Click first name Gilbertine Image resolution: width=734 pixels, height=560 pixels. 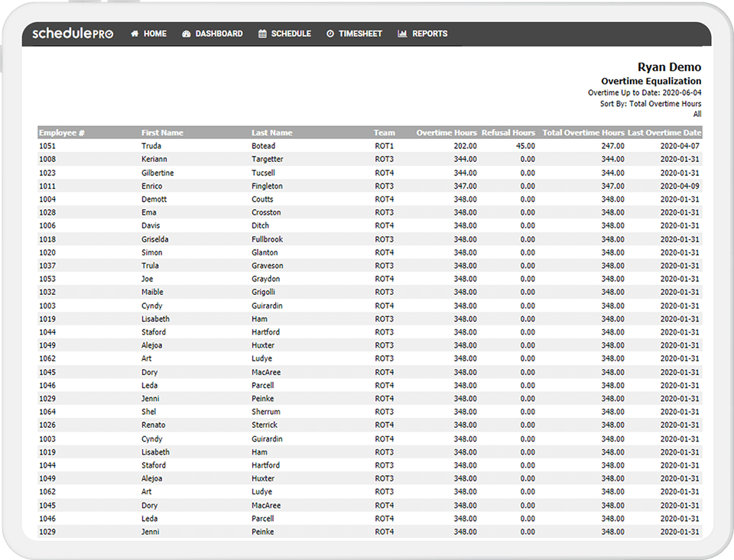click(x=158, y=173)
